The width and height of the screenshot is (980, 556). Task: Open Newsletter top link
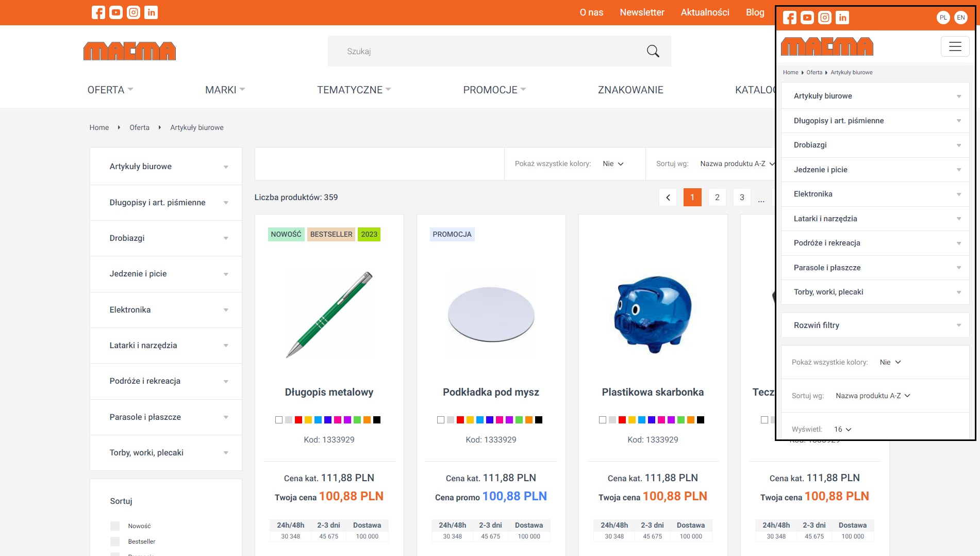(642, 12)
